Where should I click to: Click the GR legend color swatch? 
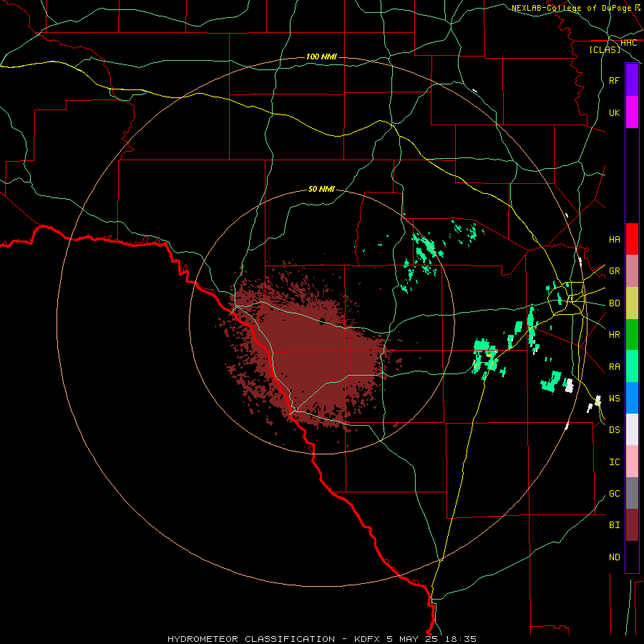coord(632,271)
